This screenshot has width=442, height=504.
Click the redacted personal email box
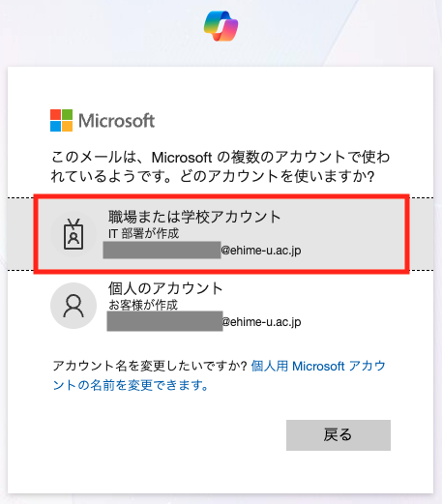[x=164, y=321]
